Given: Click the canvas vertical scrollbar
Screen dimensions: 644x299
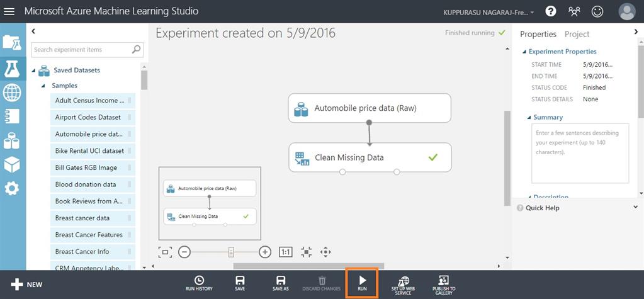Looking at the screenshot, I should pyautogui.click(x=507, y=158).
